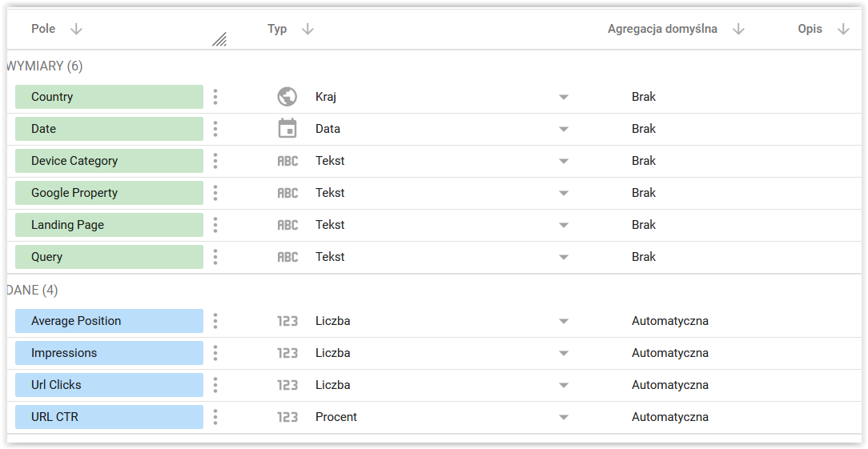Sort by Opis using the arrow icon
The width and height of the screenshot is (868, 449).
[x=844, y=30]
